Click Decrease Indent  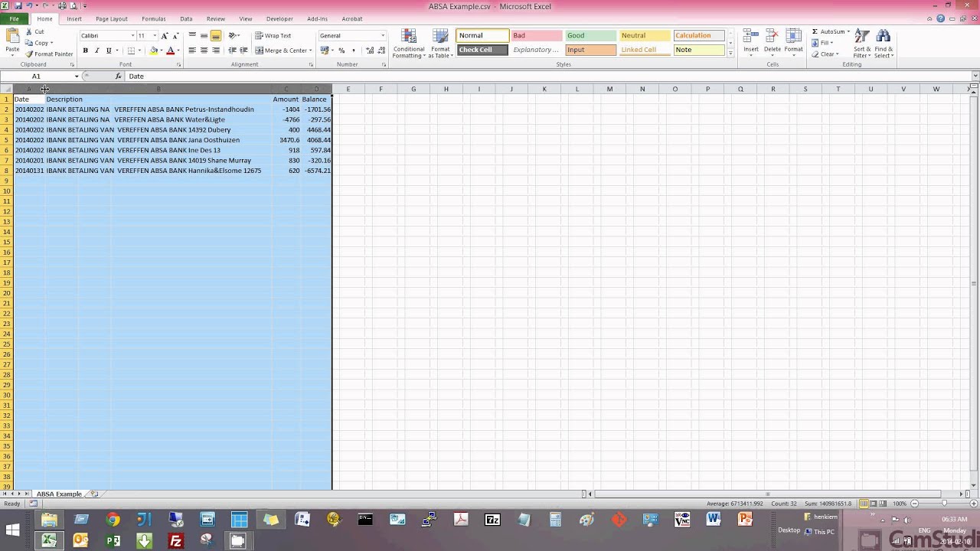click(233, 51)
